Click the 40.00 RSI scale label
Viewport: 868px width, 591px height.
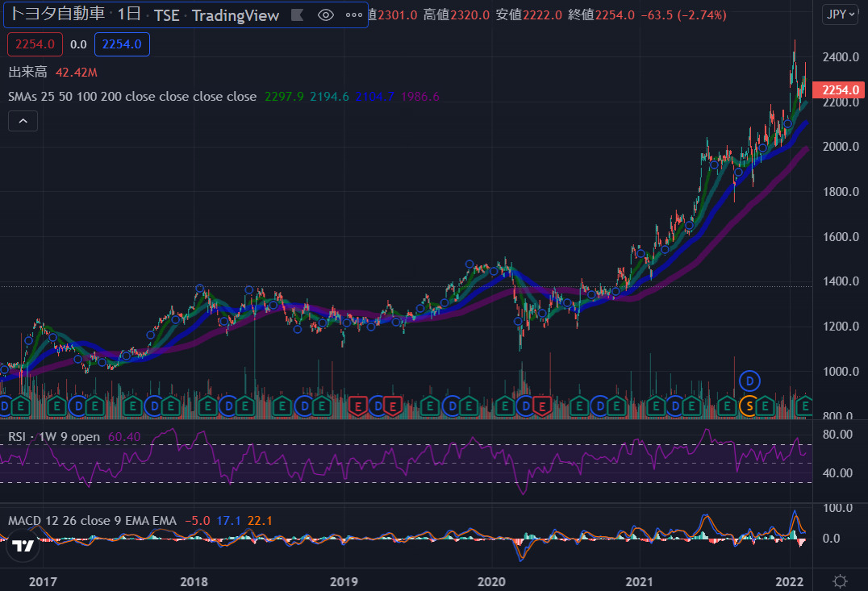(837, 473)
